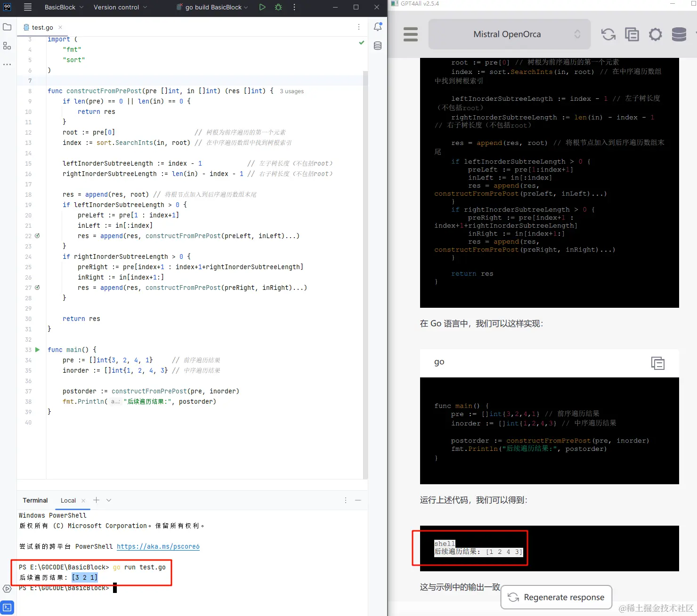This screenshot has width=697, height=616.
Task: Click 'go run test.go' command in terminal
Action: (139, 567)
